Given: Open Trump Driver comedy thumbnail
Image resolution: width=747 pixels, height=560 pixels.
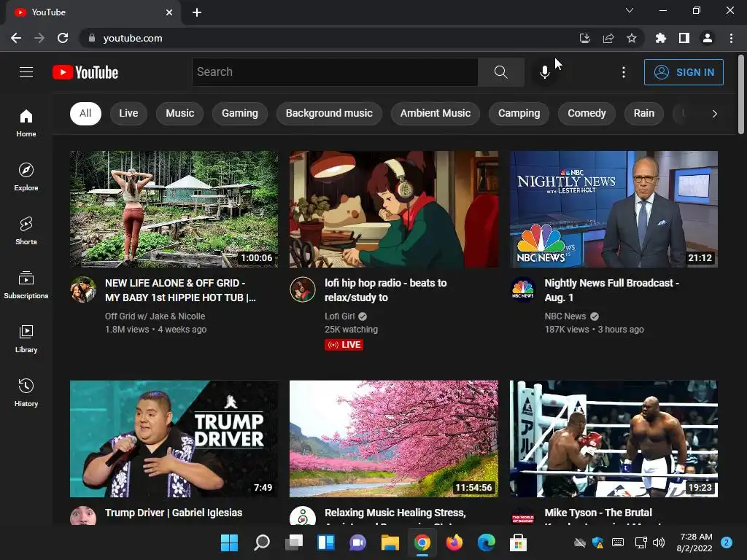Looking at the screenshot, I should [x=174, y=438].
